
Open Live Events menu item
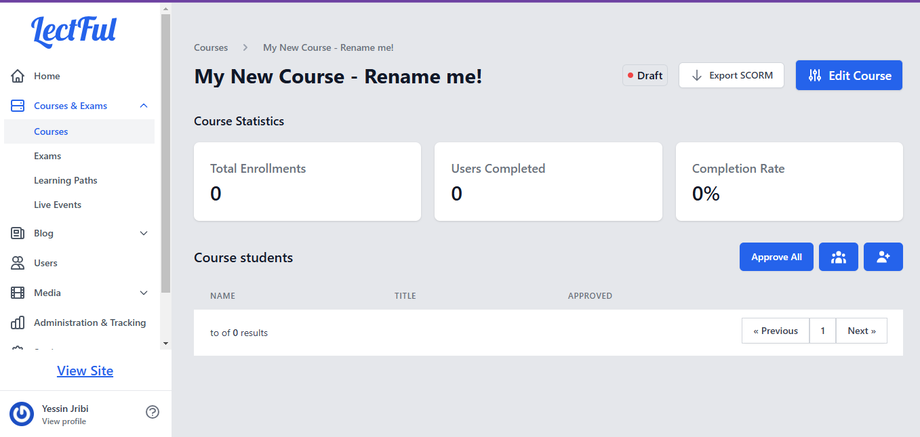point(57,205)
